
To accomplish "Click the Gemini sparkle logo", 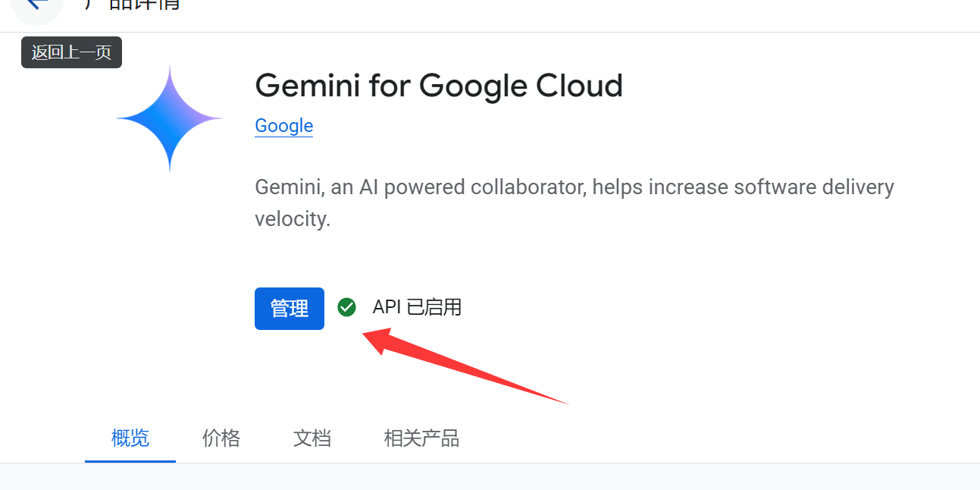I will coord(170,118).
